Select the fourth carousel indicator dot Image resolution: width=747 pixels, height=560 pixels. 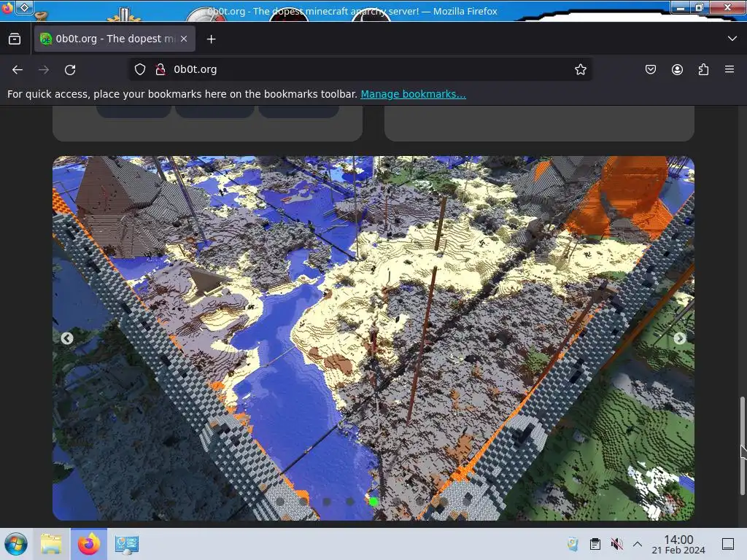[350, 502]
